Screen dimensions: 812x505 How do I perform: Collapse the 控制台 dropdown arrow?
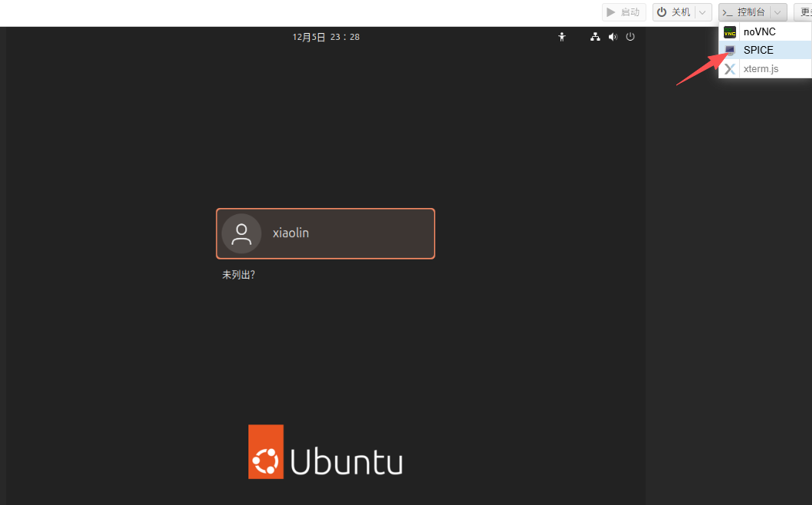pyautogui.click(x=777, y=12)
